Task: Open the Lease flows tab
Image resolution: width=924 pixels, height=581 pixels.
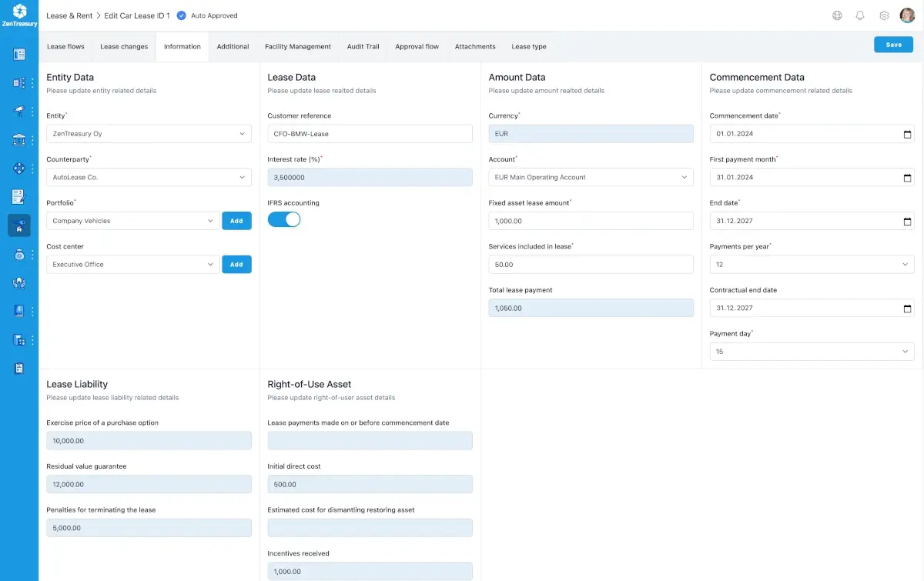Action: [65, 47]
